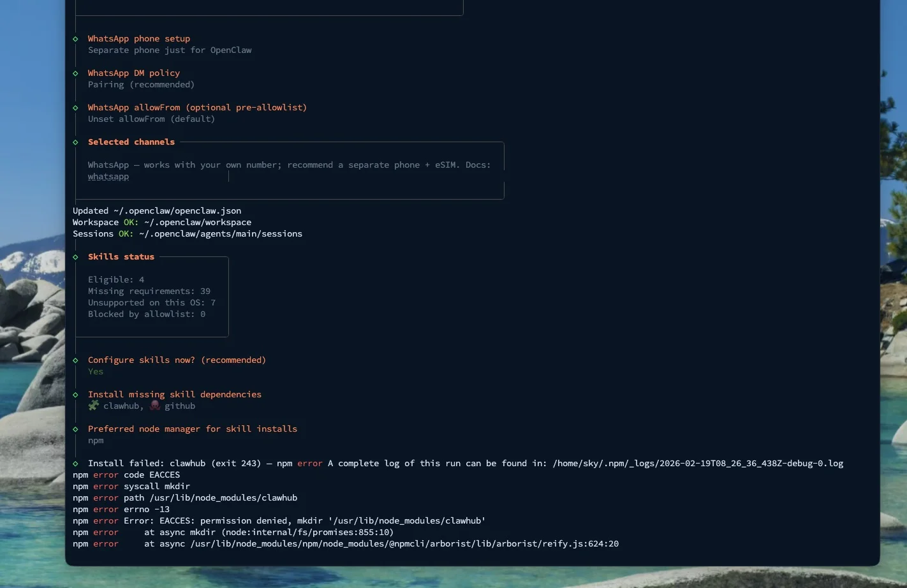Click the arborist/reify.js:624:20 stack trace line
This screenshot has width=907, height=588.
coord(346,544)
